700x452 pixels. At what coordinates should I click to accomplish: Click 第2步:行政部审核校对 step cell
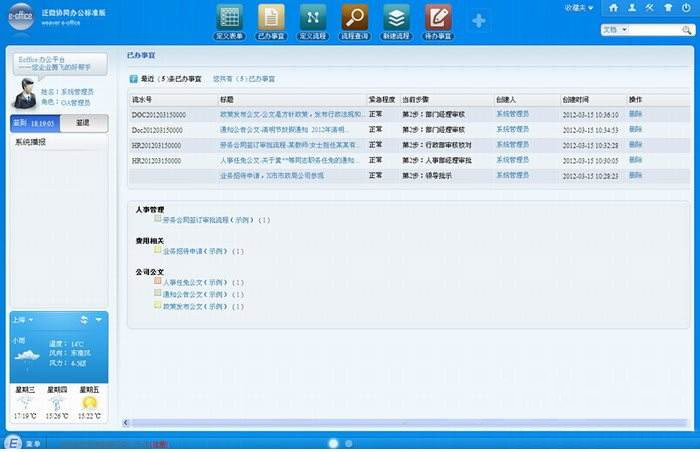pos(437,145)
